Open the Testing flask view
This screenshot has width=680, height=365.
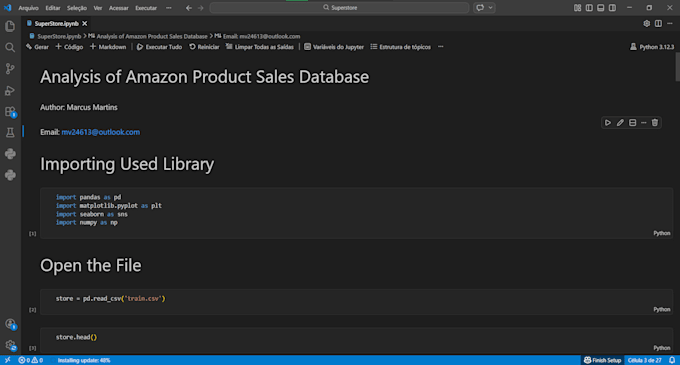(x=10, y=133)
